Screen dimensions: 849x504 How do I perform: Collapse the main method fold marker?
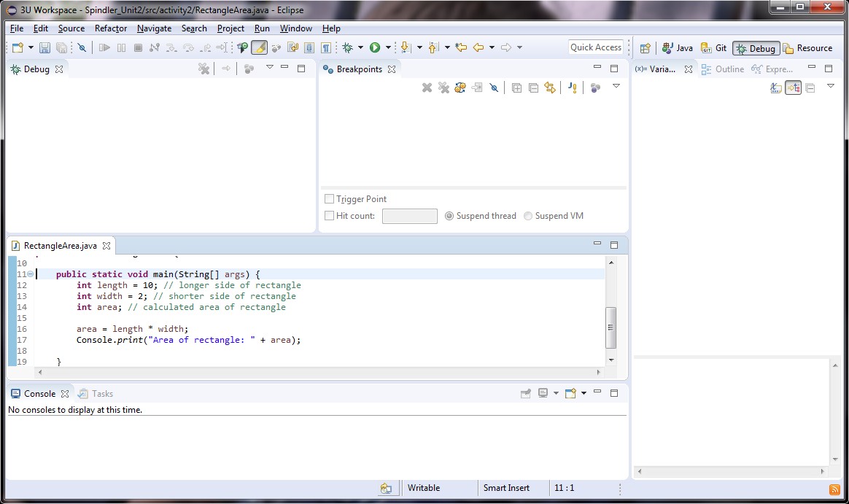click(x=31, y=274)
